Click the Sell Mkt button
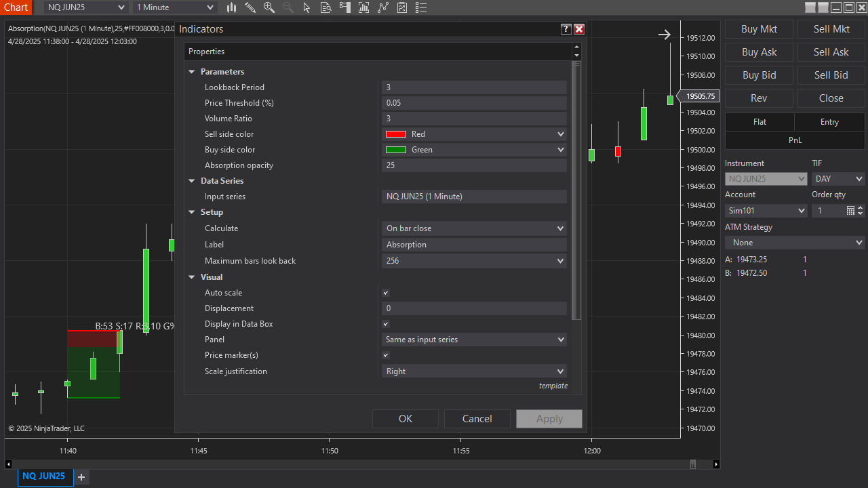868x488 pixels. tap(831, 29)
